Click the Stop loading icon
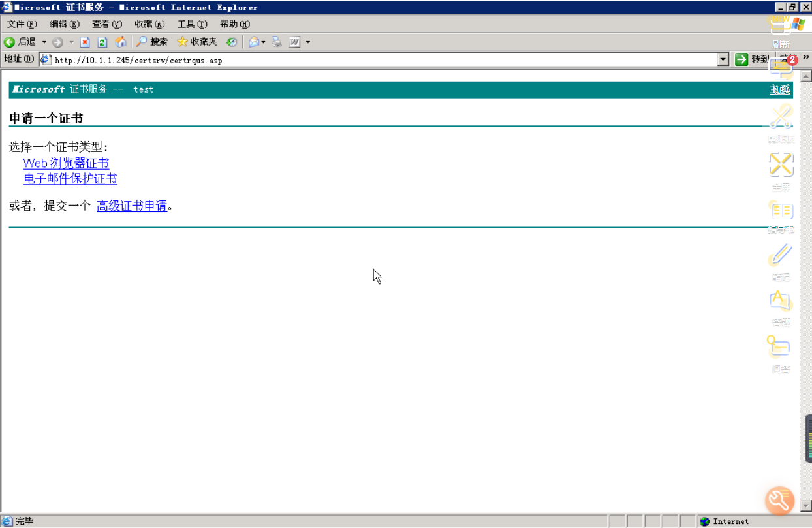This screenshot has height=528, width=812. 85,42
